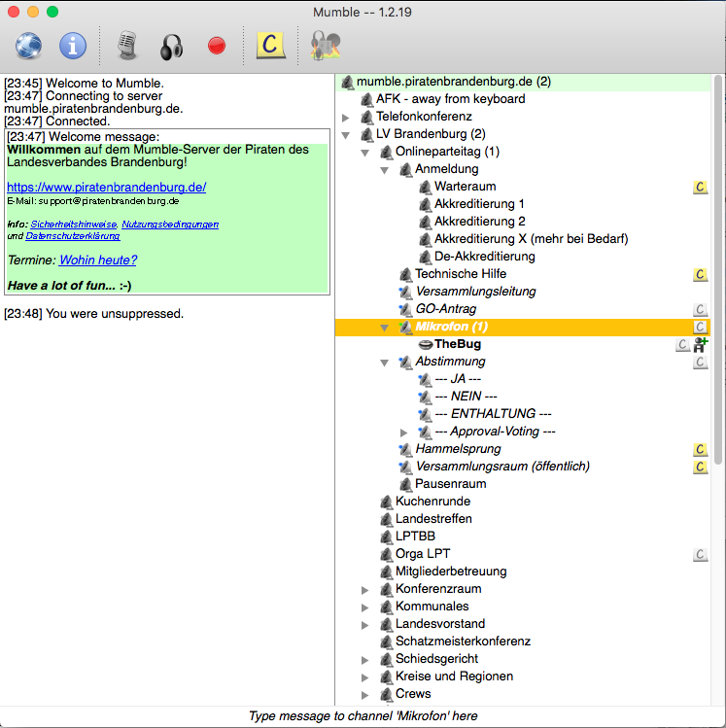
Task: View comment icon on Warteraum row
Action: [x=700, y=188]
